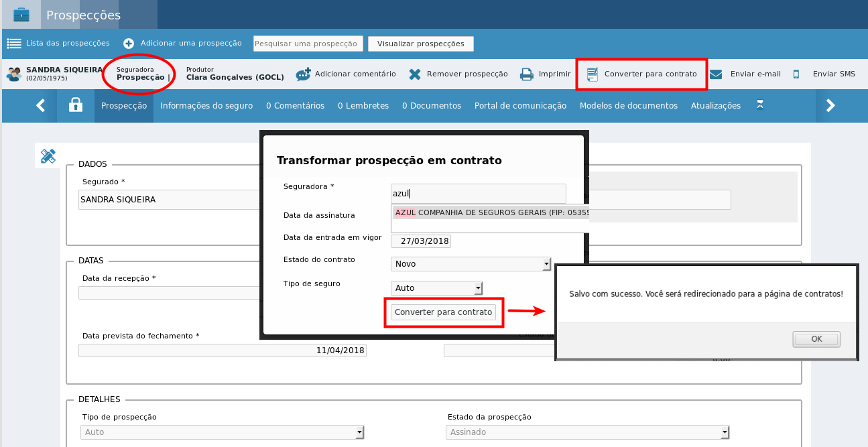Click the padlock icon in tab bar
Screen dimensions: 868x447
coord(76,105)
